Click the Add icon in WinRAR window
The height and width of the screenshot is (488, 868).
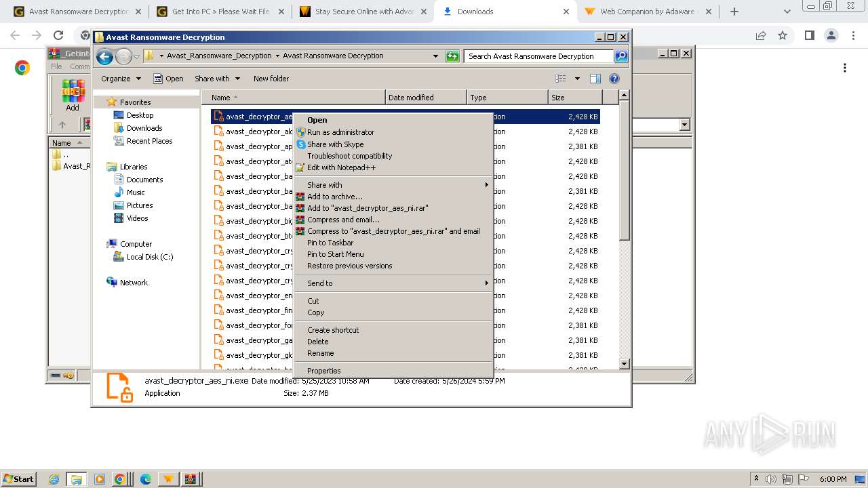coord(73,96)
